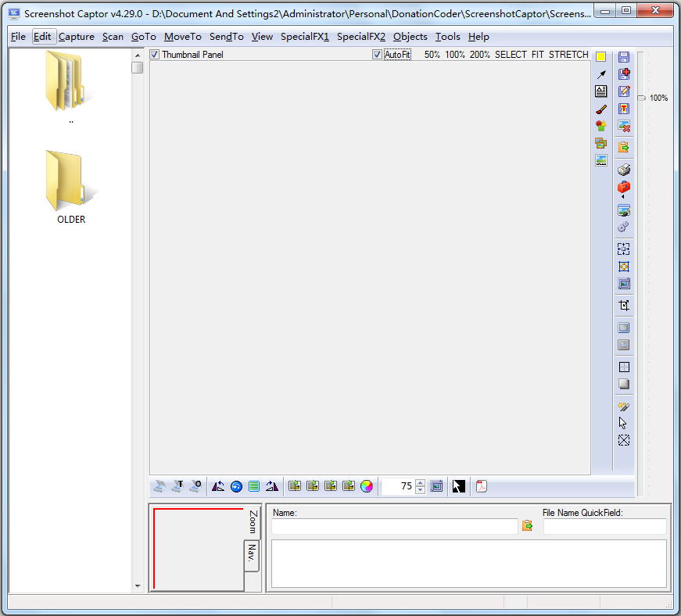Open the SendTo menu
The image size is (681, 616).
[226, 37]
